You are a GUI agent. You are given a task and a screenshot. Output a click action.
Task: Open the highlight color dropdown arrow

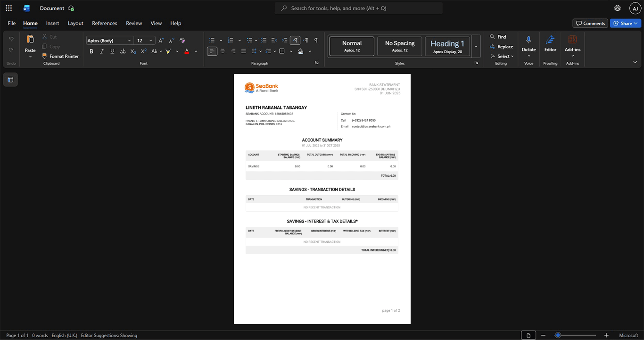click(177, 51)
